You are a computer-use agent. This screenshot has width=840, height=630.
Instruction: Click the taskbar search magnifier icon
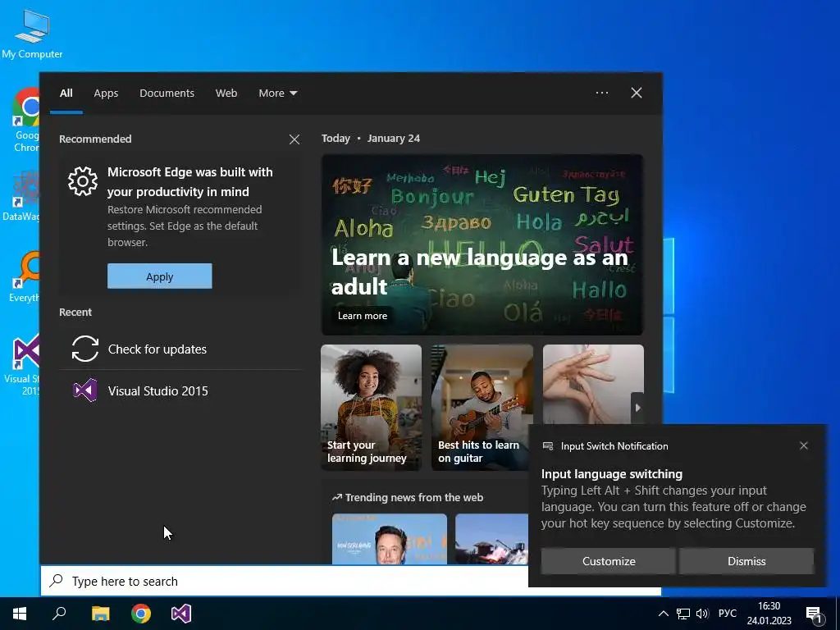point(59,613)
